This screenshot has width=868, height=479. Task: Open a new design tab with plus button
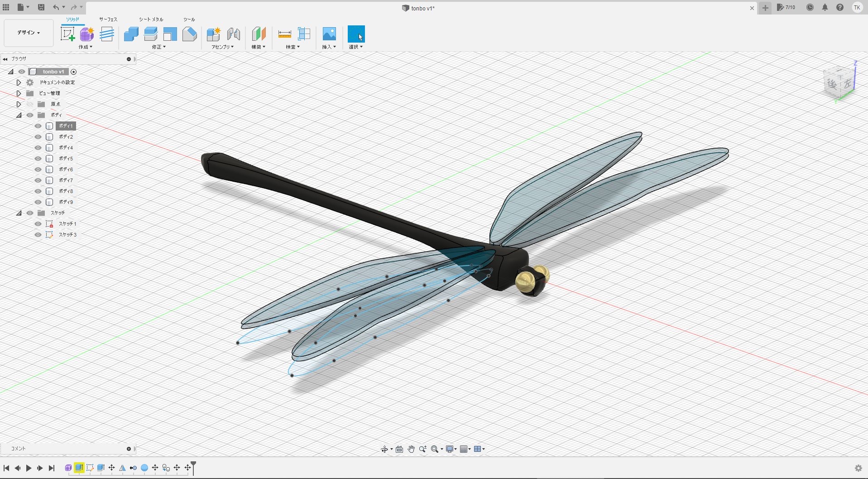pos(765,8)
